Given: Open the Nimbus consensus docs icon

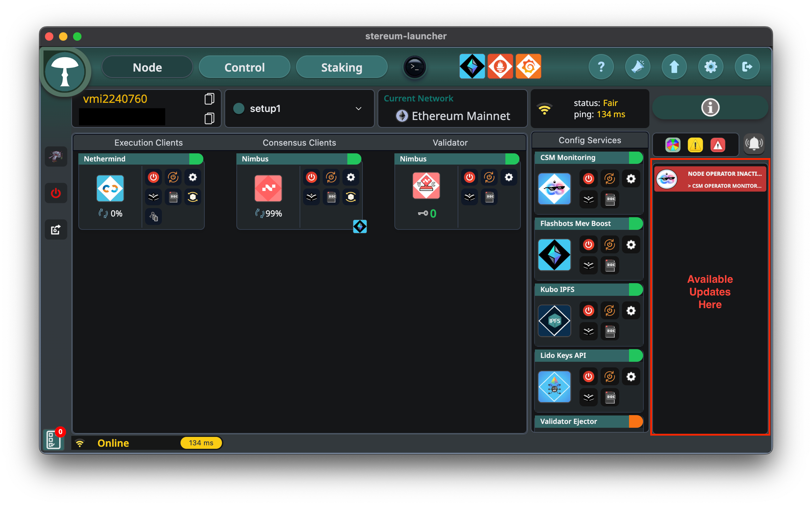Looking at the screenshot, I should pos(331,197).
